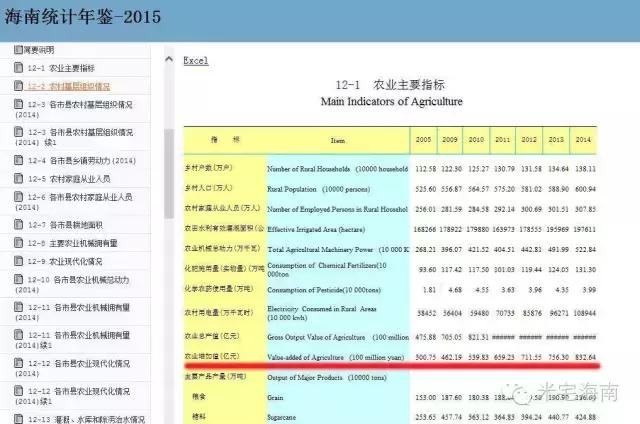Click the page icon for 12-4 各市县乡镇劳动力
640x424 pixels.
[x=18, y=160]
